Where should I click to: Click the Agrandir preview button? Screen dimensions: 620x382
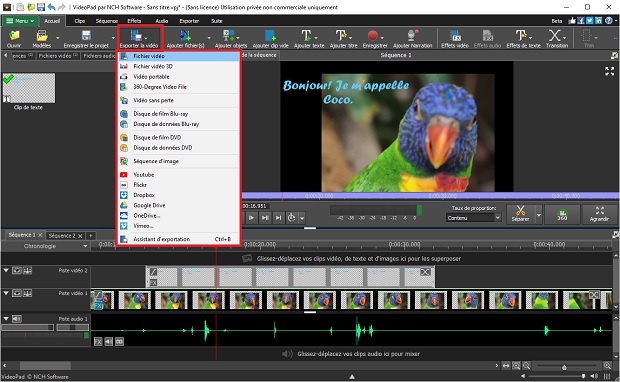coord(599,214)
